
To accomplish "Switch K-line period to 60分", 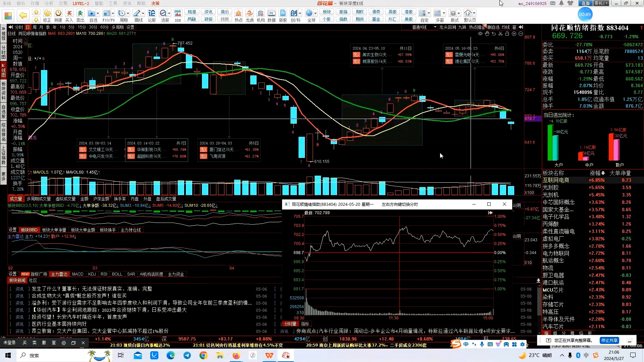I will pyautogui.click(x=104, y=27).
